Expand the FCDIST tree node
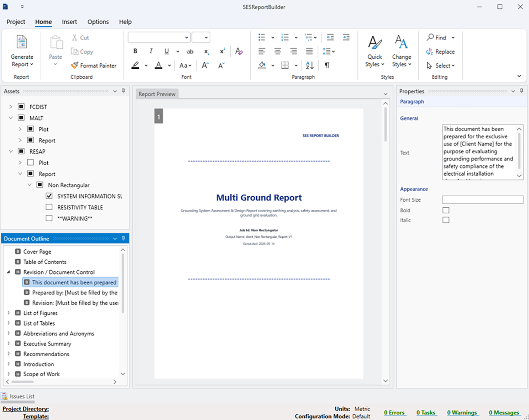 click(11, 107)
